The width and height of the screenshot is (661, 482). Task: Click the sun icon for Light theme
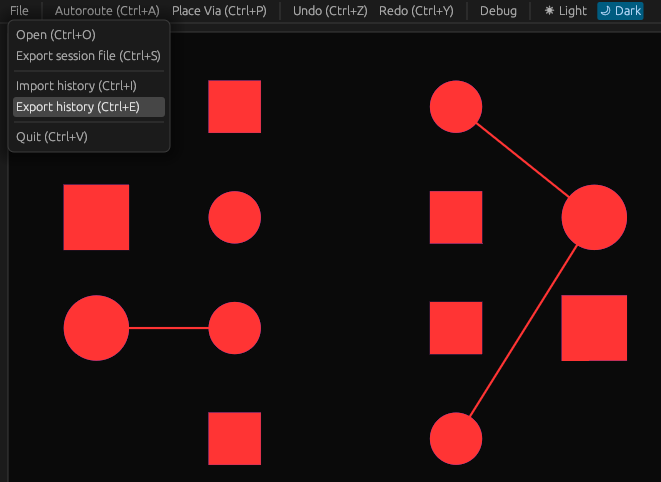[x=549, y=11]
